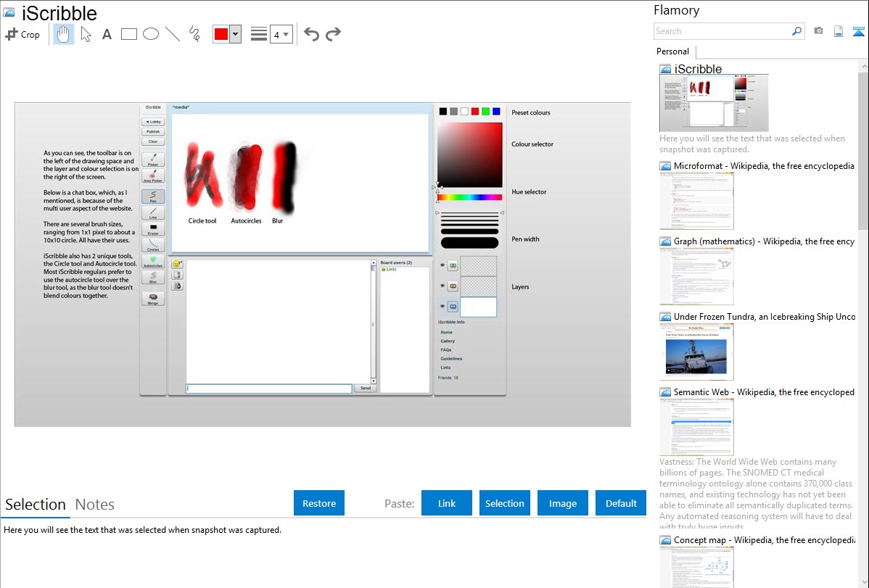This screenshot has height=588, width=869.
Task: Click the Eraser tool in iScribble snapshot
Action: [x=153, y=228]
